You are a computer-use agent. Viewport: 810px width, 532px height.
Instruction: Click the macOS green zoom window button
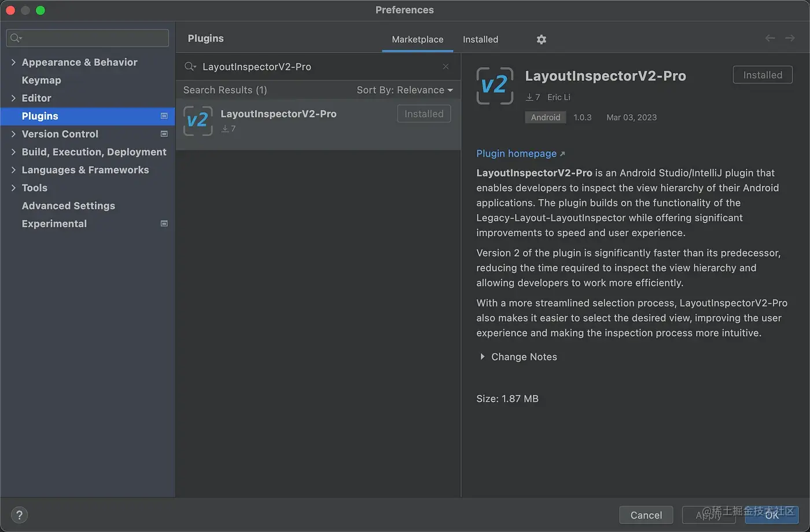pos(40,10)
